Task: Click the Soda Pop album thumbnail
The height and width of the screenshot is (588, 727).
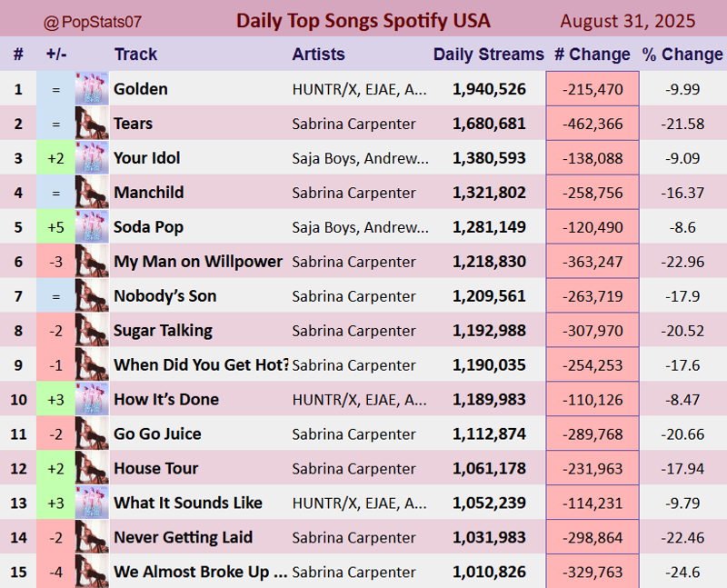Action: click(x=93, y=227)
